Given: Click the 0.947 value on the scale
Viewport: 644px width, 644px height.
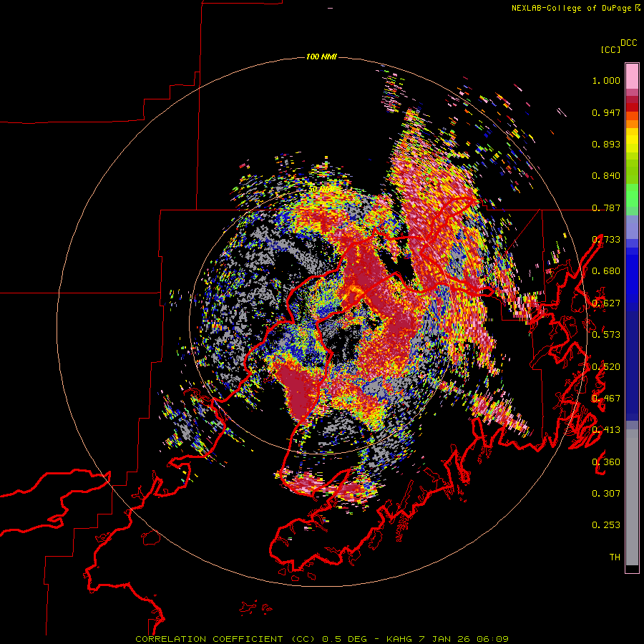Looking at the screenshot, I should point(606,112).
